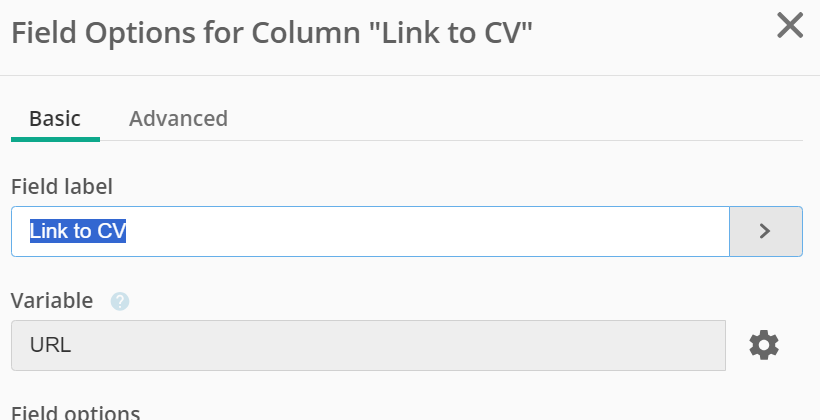
Task: Close the Field Options dialog
Action: point(790,26)
